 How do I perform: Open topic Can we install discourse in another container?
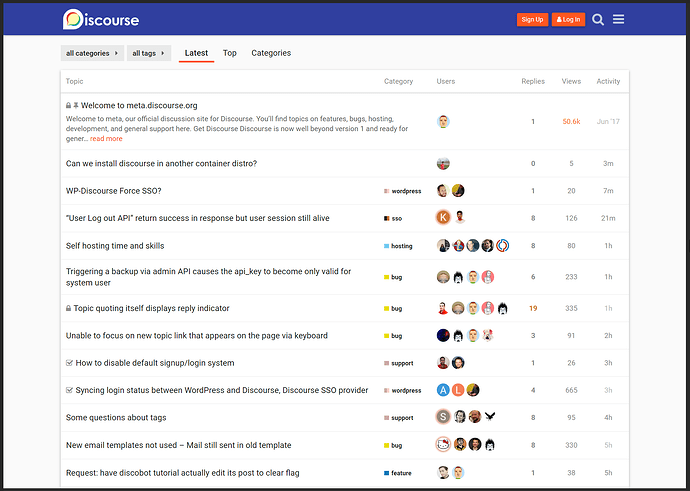point(161,164)
